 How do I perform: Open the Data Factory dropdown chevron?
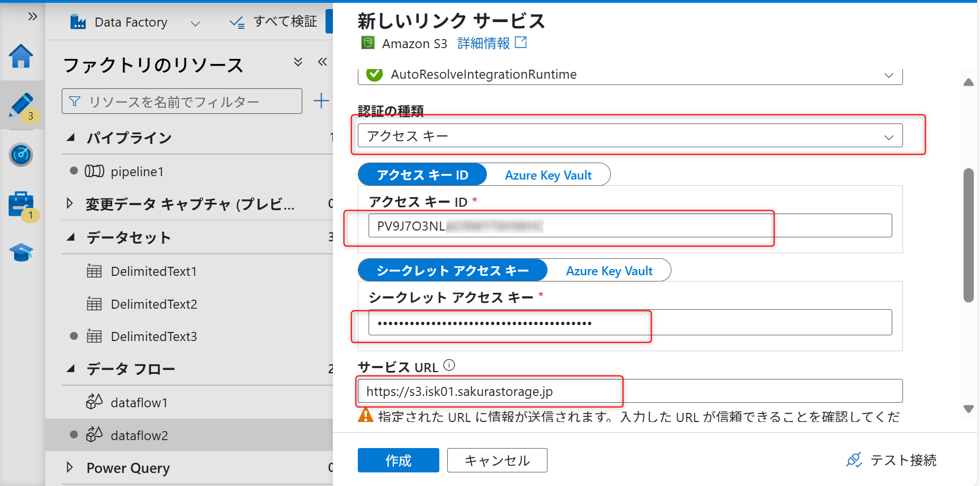point(195,23)
